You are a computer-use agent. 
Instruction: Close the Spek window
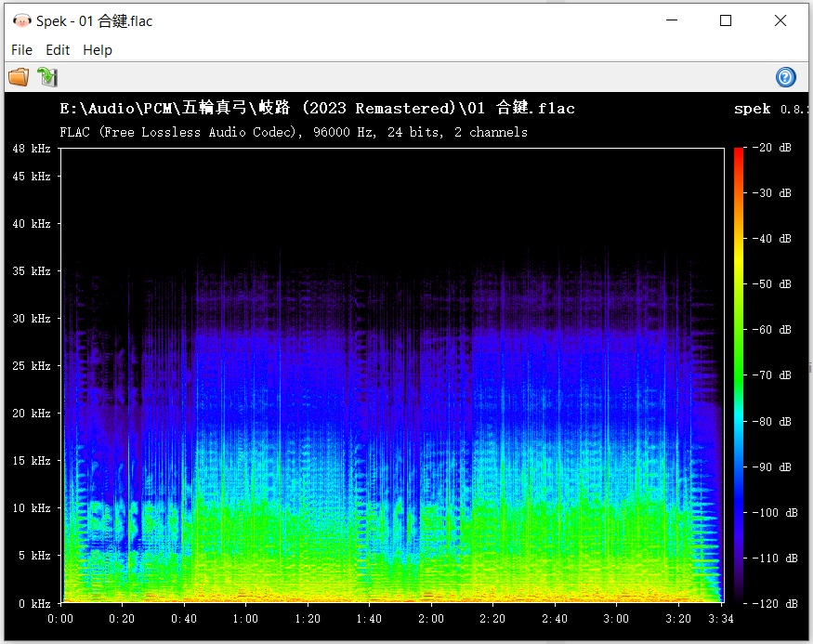(780, 20)
